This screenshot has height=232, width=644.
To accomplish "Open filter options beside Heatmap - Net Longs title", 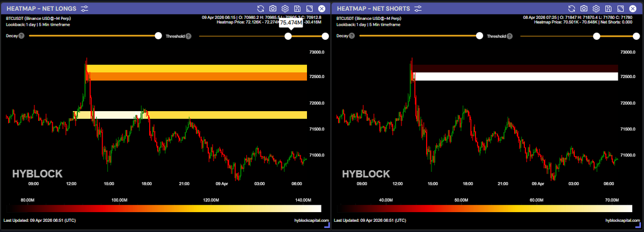I will (85, 9).
